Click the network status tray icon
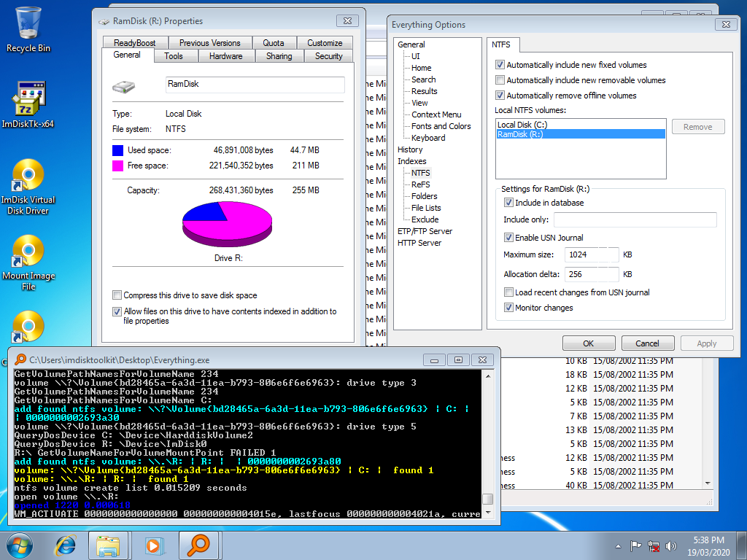The image size is (747, 560). pyautogui.click(x=654, y=545)
